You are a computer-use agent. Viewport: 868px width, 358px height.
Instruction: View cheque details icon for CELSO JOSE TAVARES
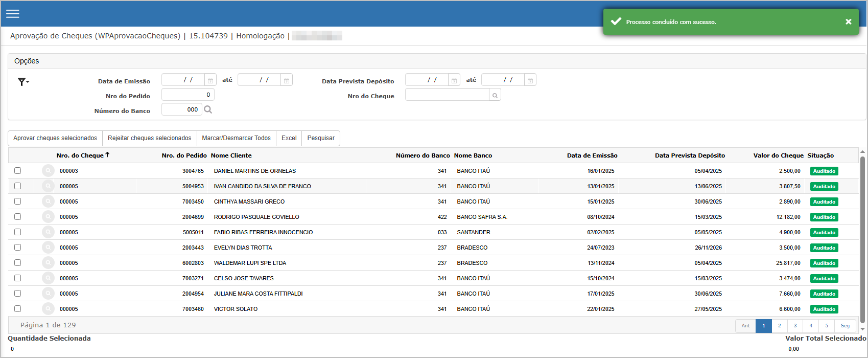pos(48,278)
